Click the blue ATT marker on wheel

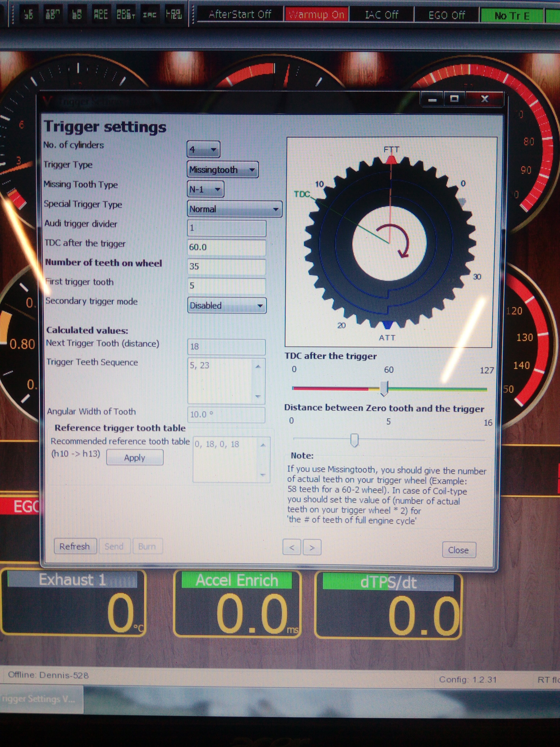(x=388, y=324)
